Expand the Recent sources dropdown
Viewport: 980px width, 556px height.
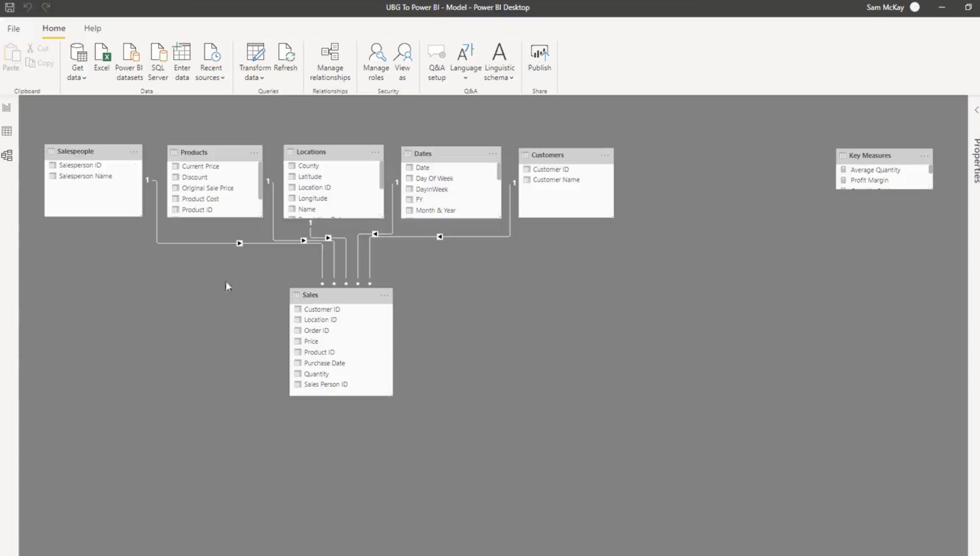[211, 62]
